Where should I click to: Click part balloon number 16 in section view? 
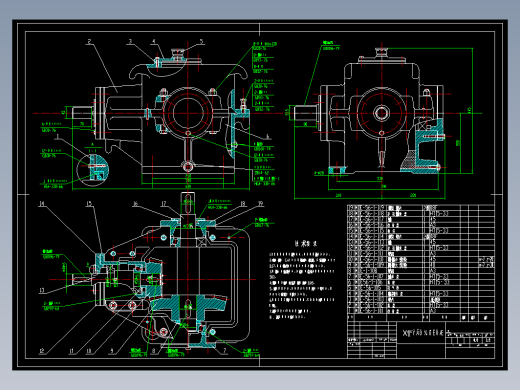(135, 204)
